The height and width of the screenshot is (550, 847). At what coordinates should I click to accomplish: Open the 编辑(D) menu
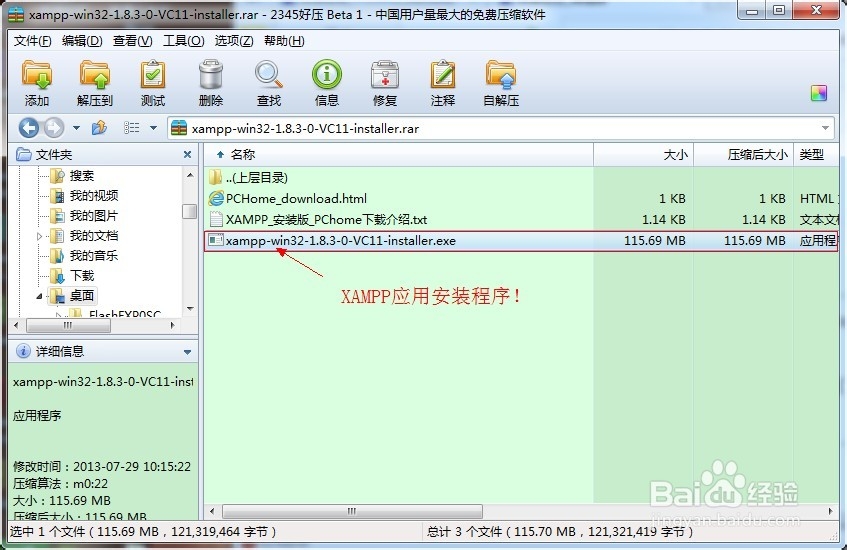[x=82, y=41]
